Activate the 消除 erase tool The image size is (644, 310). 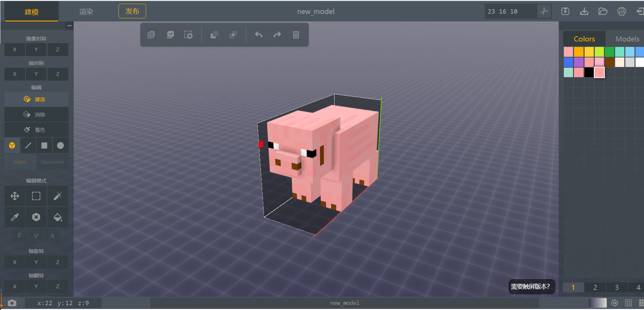36,115
